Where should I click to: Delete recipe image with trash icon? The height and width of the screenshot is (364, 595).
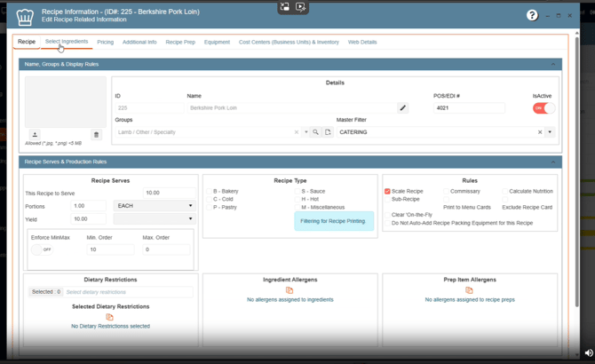97,135
